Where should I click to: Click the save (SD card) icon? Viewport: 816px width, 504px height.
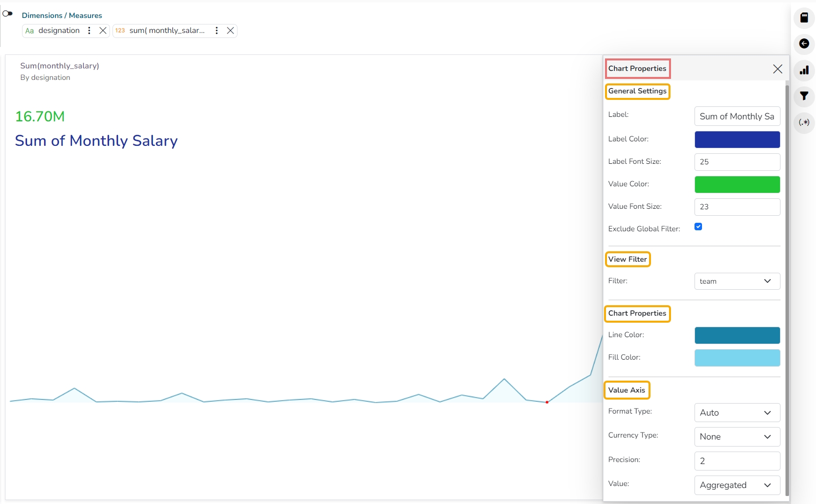tap(804, 17)
